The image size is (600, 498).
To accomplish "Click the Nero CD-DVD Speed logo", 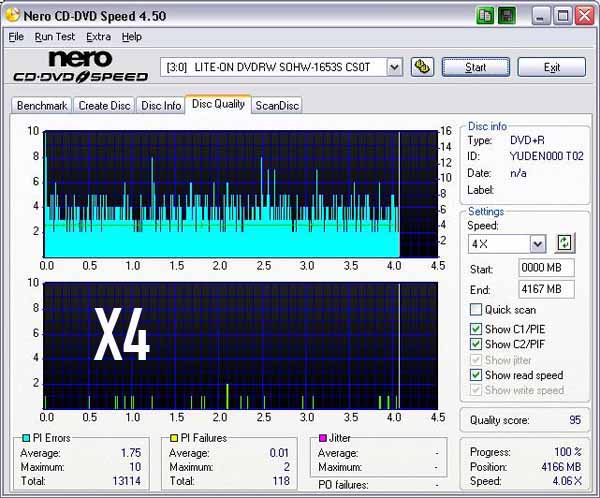I will [81, 67].
